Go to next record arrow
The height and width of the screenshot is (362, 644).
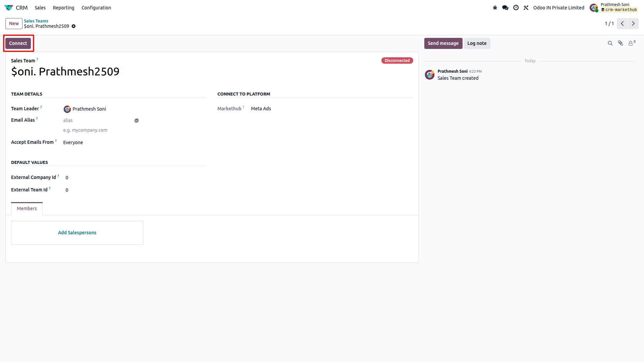click(x=633, y=23)
